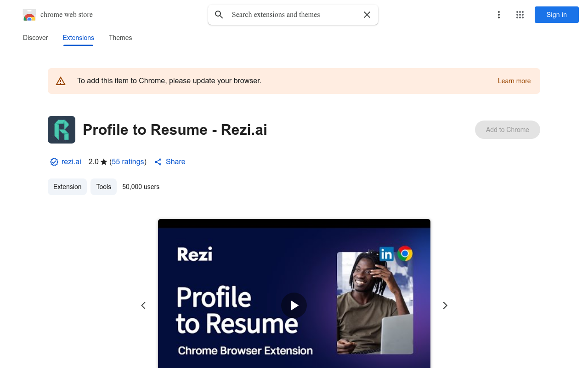Go to next slide with right arrow
This screenshot has width=588, height=368.
tap(445, 305)
